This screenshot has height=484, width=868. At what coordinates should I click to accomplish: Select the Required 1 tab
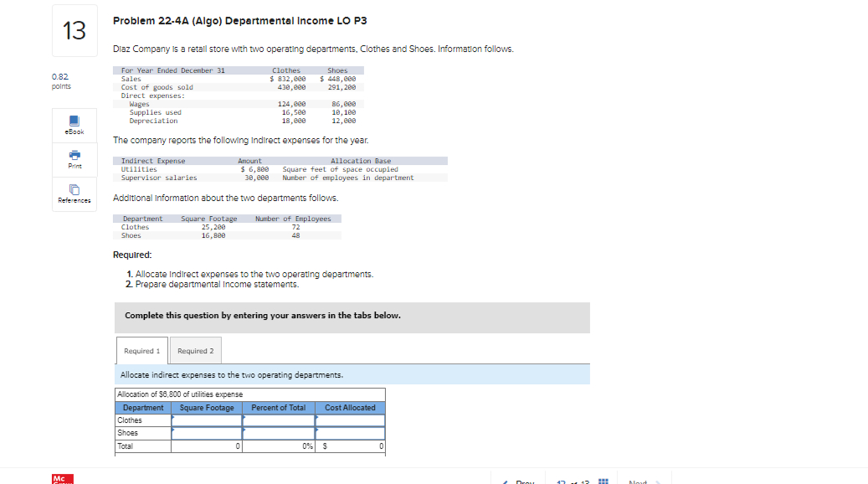click(x=141, y=351)
